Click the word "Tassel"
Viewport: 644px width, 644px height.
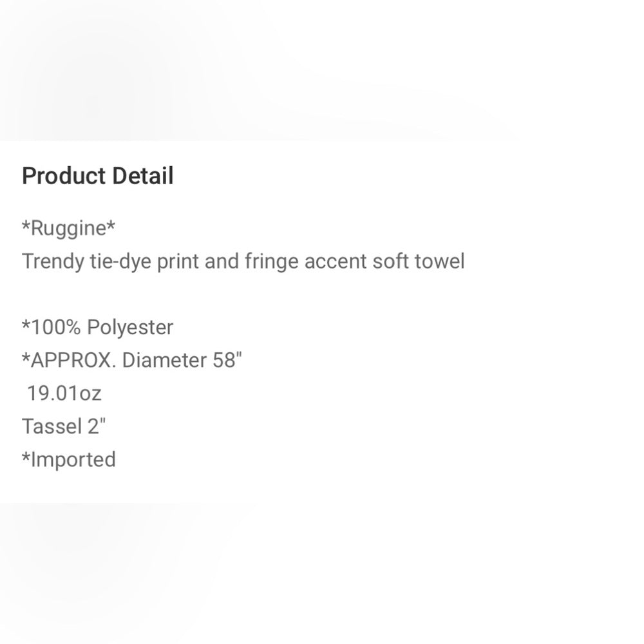click(50, 426)
